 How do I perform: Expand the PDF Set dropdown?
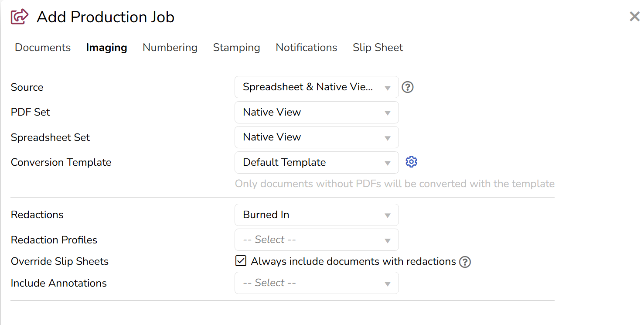click(x=316, y=112)
